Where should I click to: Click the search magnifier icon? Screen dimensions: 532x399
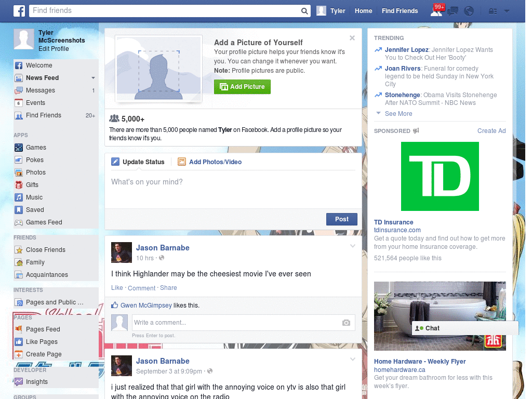pos(304,11)
